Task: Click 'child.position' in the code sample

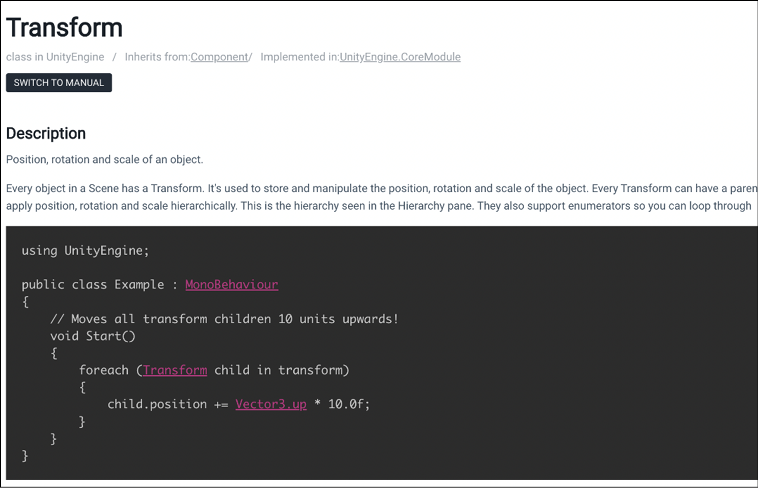Action: [x=157, y=404]
